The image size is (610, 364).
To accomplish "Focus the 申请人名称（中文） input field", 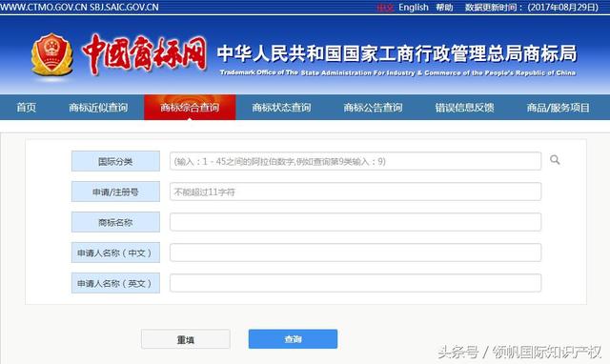I will click(356, 253).
